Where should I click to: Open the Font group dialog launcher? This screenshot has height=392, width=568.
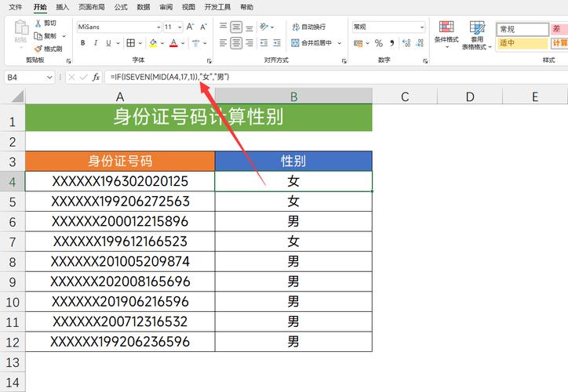click(x=209, y=61)
